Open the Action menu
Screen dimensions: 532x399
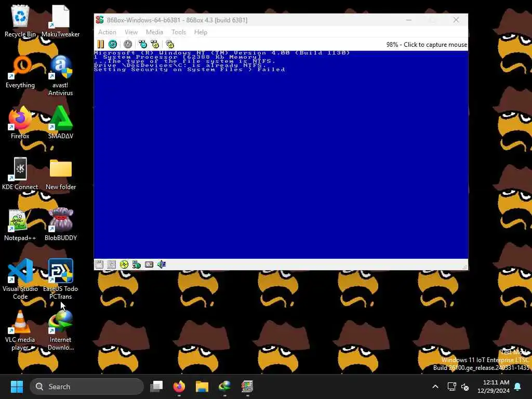click(x=107, y=32)
